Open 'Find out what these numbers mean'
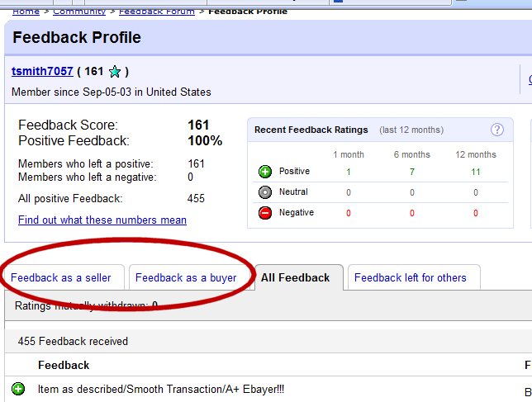 click(x=102, y=220)
